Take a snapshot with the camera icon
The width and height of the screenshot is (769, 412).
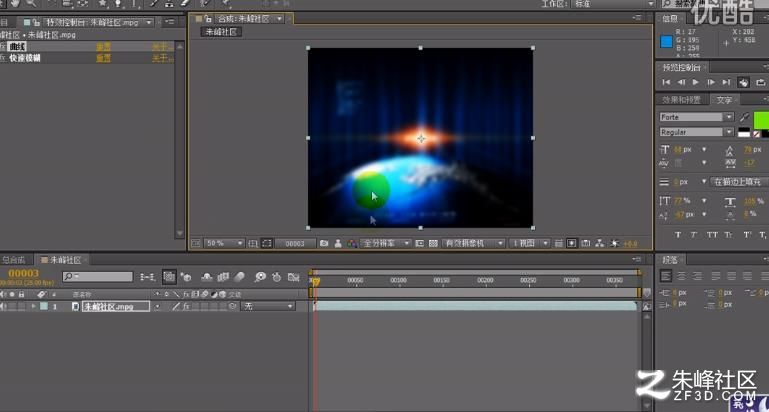pyautogui.click(x=324, y=243)
